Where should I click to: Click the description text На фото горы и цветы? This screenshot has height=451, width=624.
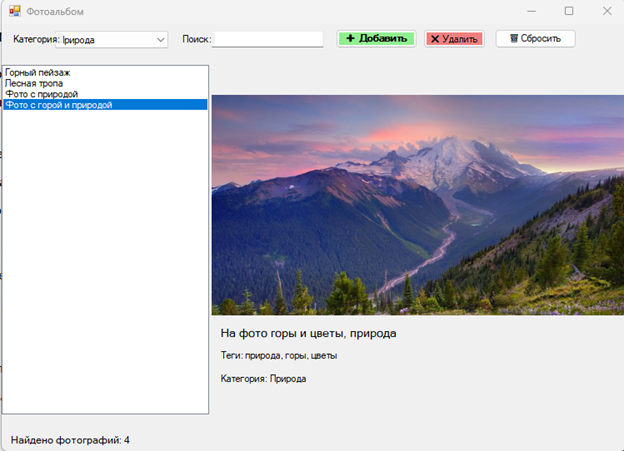(308, 333)
